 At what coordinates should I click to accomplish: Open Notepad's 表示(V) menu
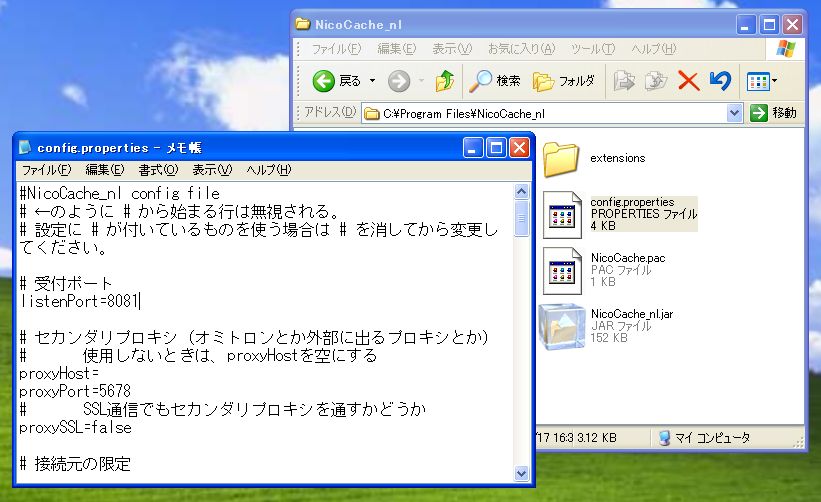pyautogui.click(x=212, y=170)
